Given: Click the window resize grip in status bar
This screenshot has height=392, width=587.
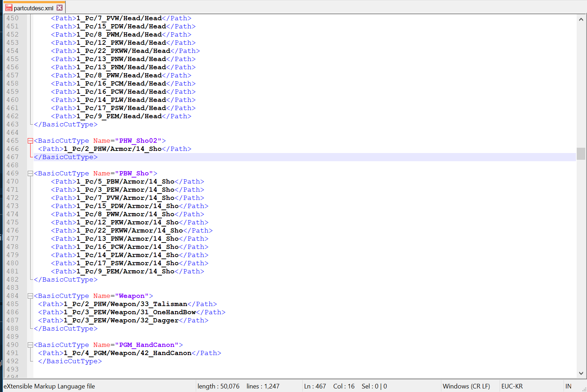Looking at the screenshot, I should tap(584, 389).
